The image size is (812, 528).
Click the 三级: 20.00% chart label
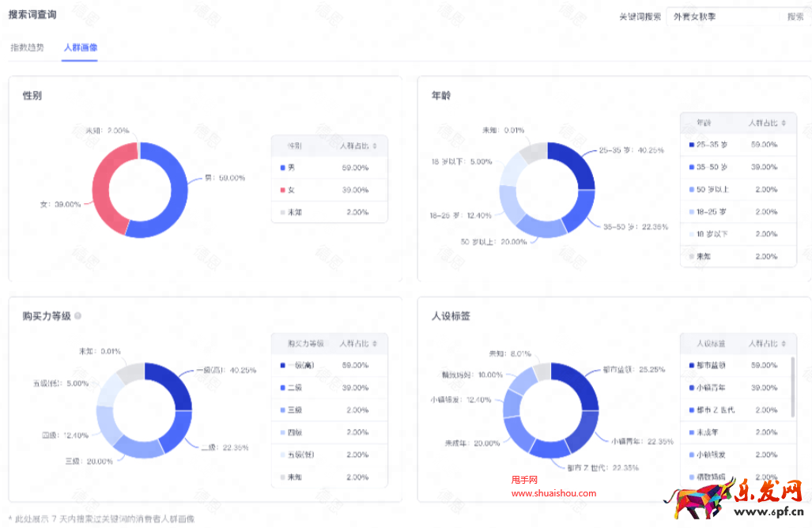(x=89, y=462)
